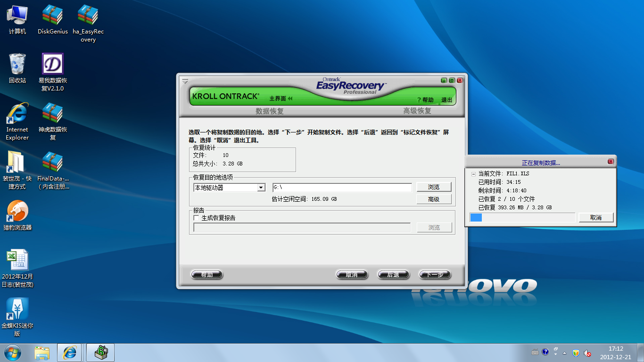Close the EasyRecovery window
Screen dimensions: 644x362
point(460,81)
